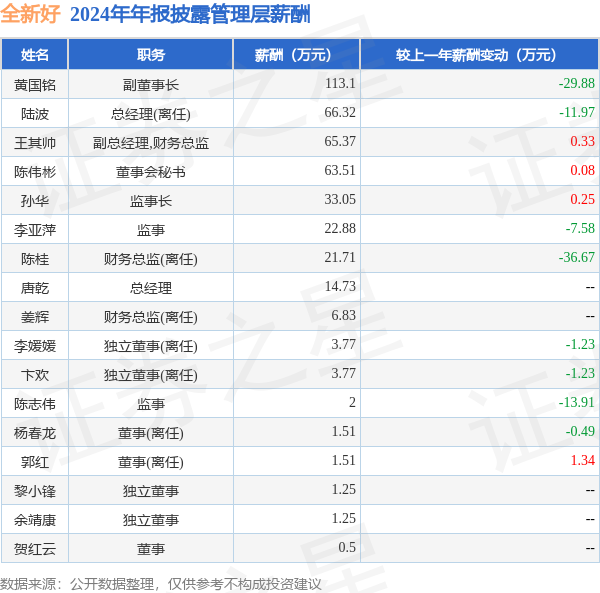
Task: Click change value 1.34
Action: tap(582, 461)
